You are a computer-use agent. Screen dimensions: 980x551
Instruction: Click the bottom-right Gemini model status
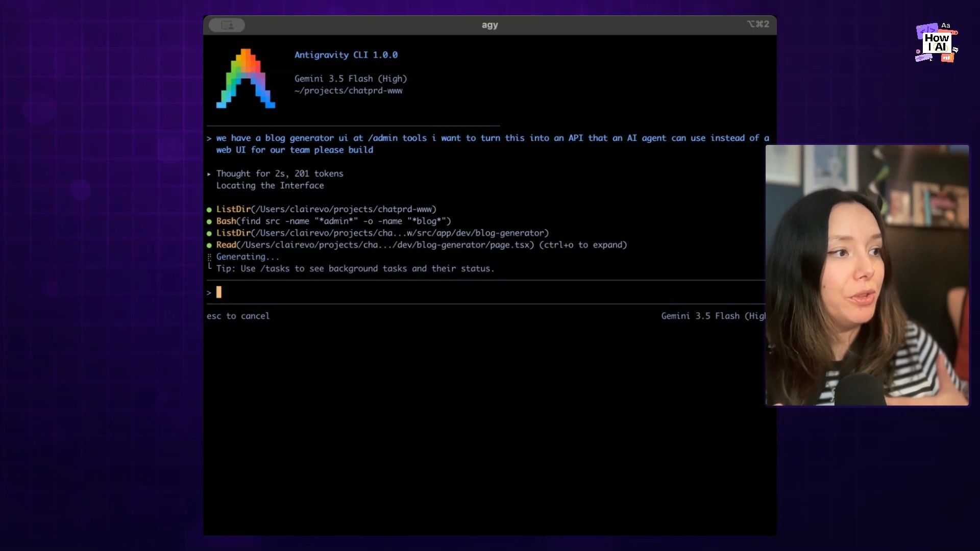(713, 316)
